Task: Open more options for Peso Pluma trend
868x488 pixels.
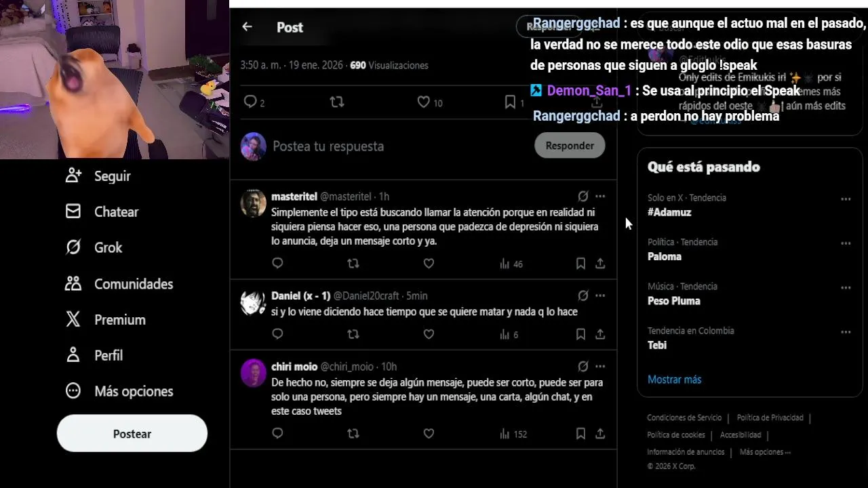Action: [x=846, y=288]
